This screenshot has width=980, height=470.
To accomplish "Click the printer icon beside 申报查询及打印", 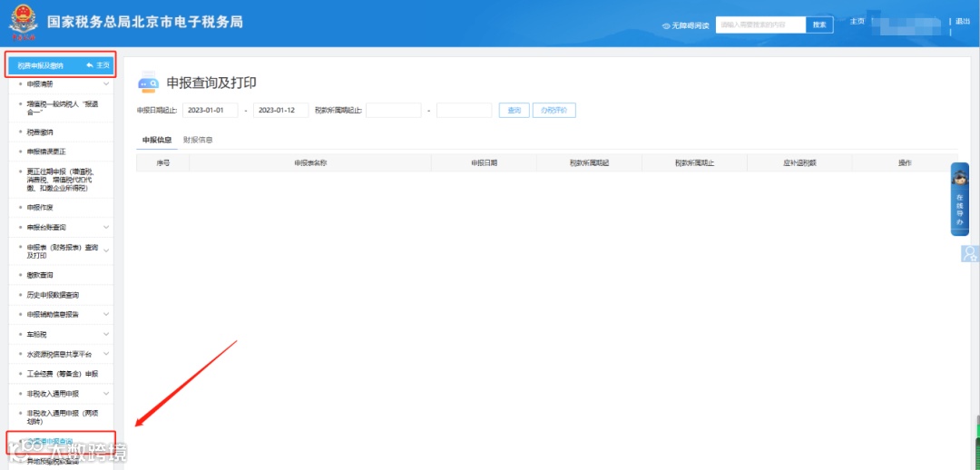I will tap(148, 83).
